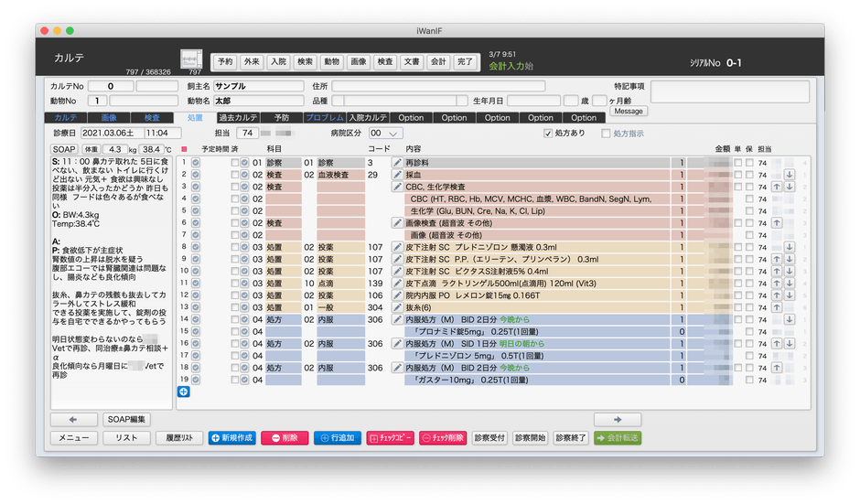
Task: Uncheck the 処方あり checkbox
Action: point(548,134)
